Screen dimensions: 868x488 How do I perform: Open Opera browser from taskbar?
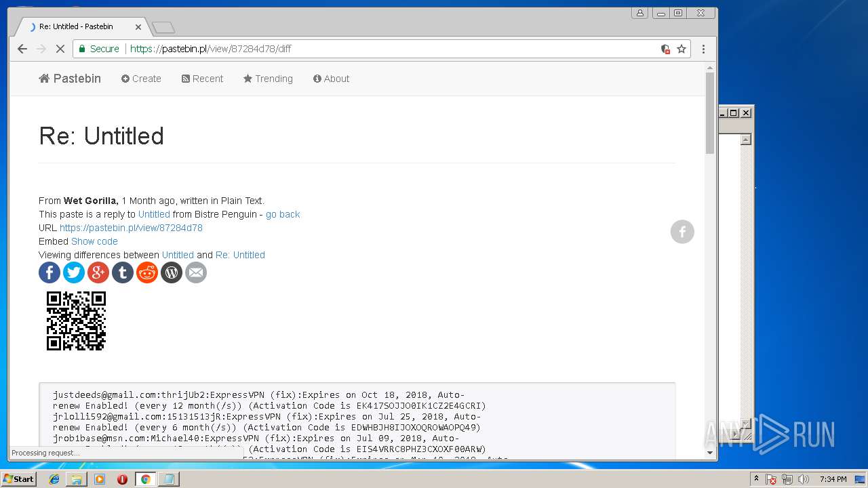click(122, 479)
